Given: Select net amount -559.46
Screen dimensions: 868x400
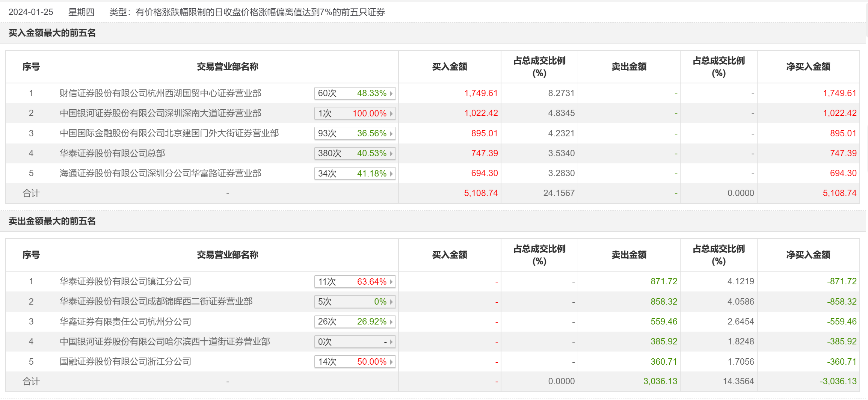Looking at the screenshot, I should [x=842, y=322].
